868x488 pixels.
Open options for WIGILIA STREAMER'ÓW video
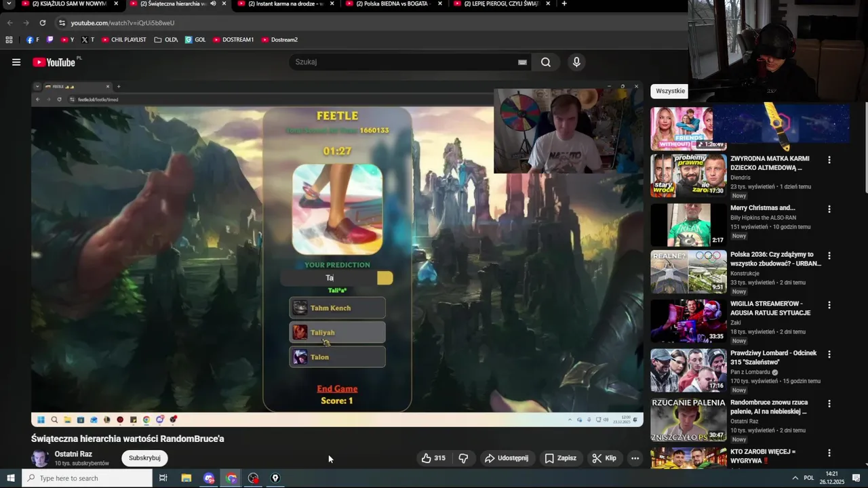829,305
